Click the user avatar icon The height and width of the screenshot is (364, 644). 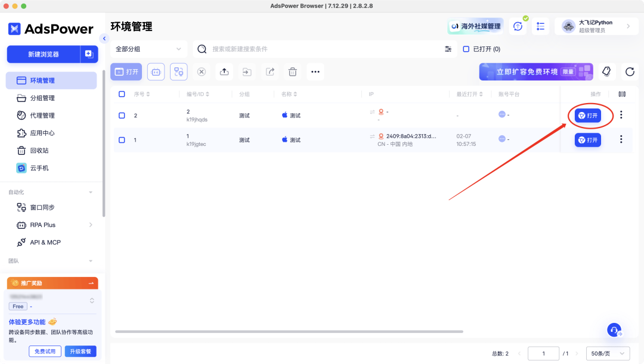[568, 26]
